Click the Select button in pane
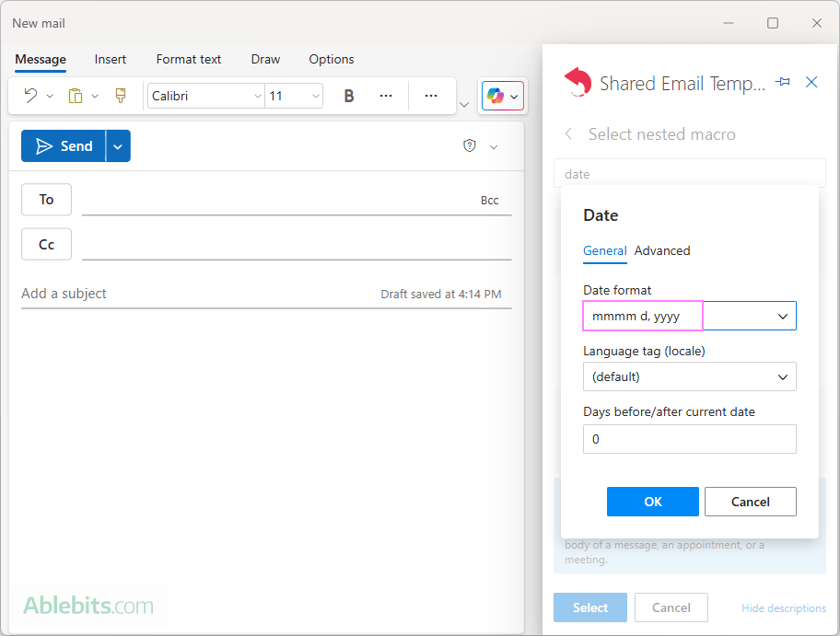This screenshot has width=840, height=636. tap(590, 607)
